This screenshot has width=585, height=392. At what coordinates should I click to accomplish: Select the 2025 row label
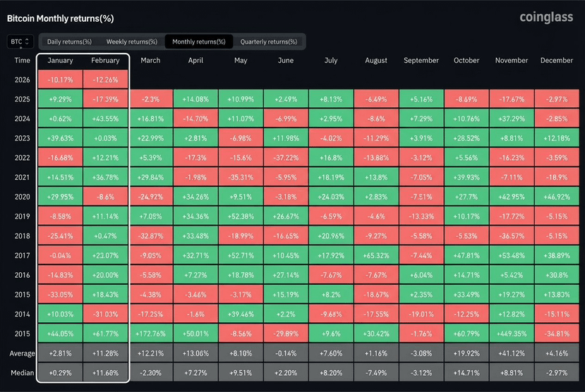pos(22,99)
